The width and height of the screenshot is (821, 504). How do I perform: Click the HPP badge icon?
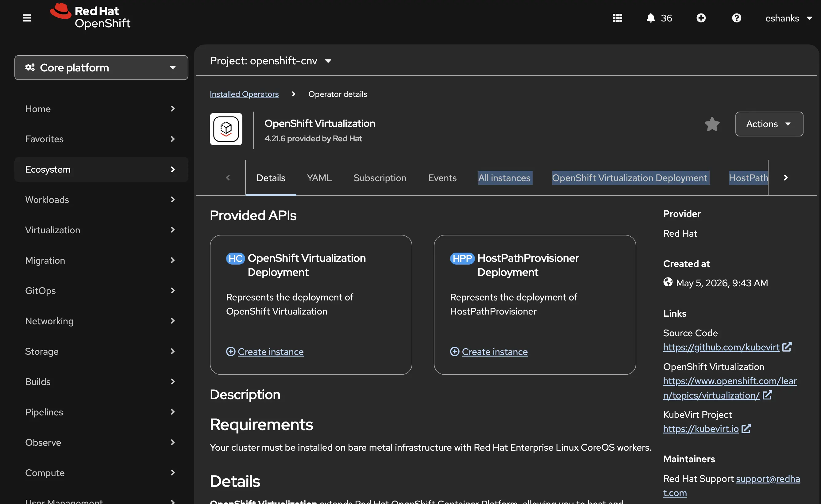pos(462,258)
